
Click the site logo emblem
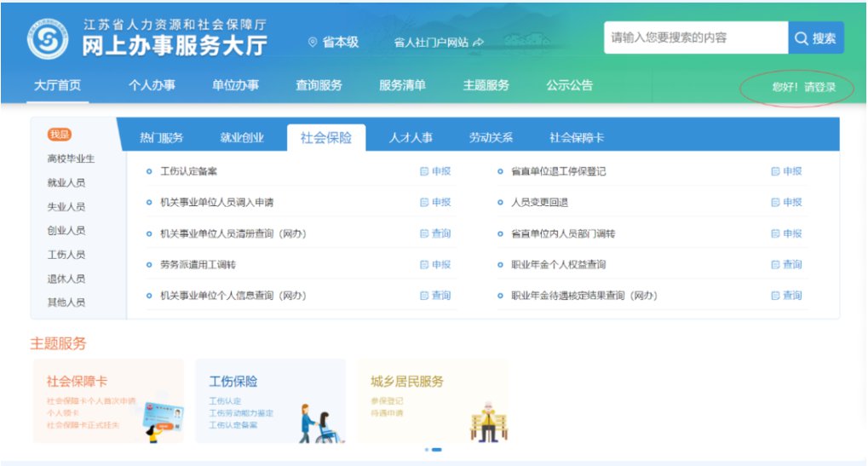pyautogui.click(x=47, y=39)
